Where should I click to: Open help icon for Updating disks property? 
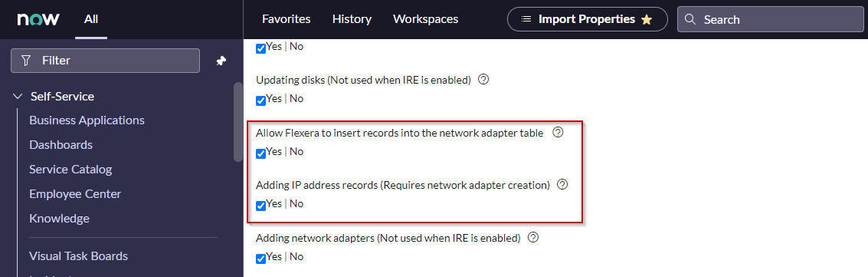pyautogui.click(x=483, y=80)
